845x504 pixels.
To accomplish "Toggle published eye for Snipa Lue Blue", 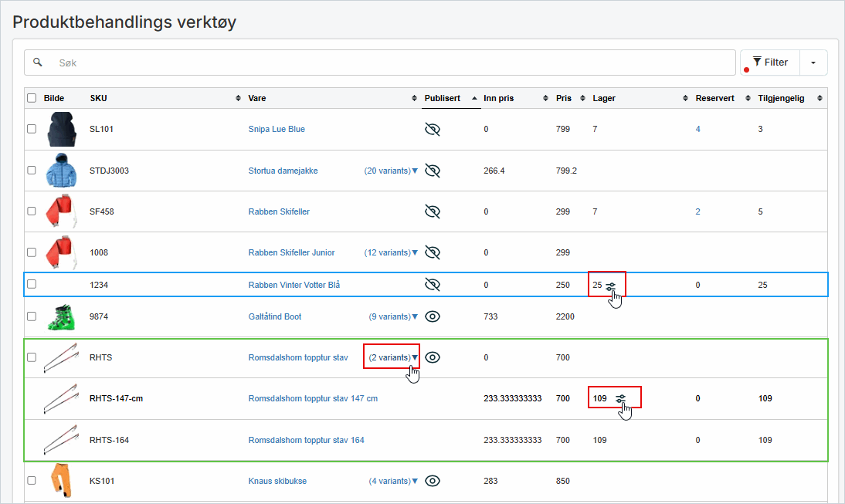I will tap(433, 130).
